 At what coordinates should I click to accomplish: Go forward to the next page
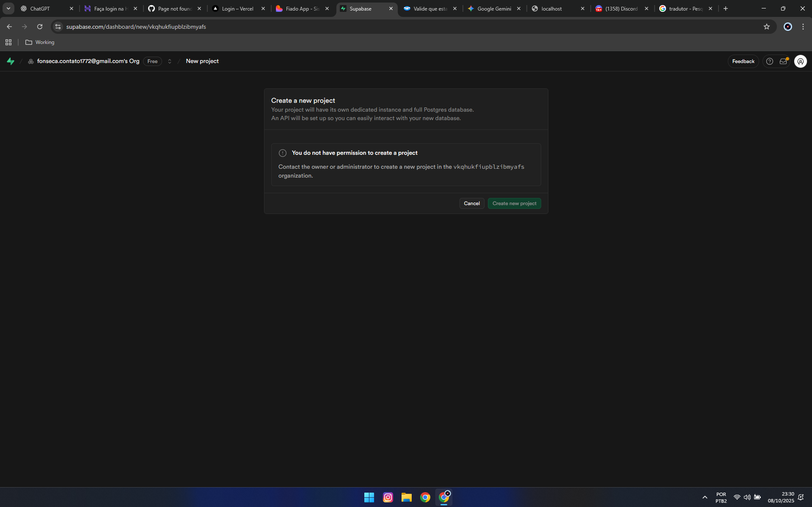click(25, 27)
